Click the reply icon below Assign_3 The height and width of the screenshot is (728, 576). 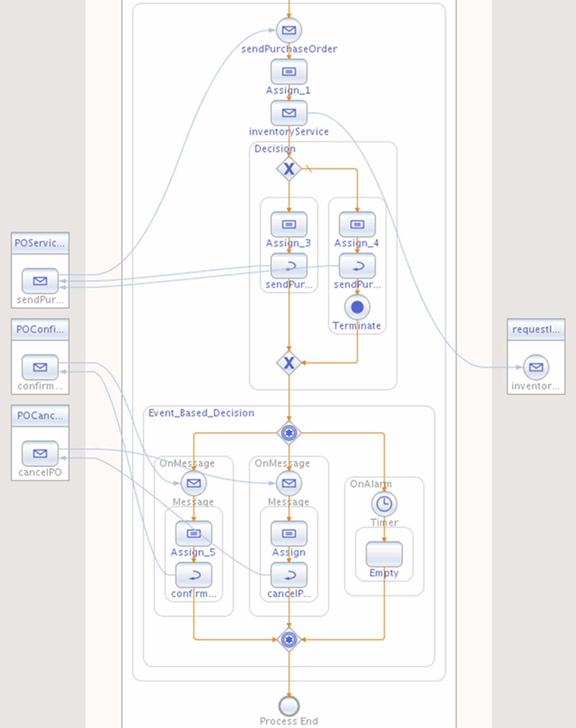[289, 266]
